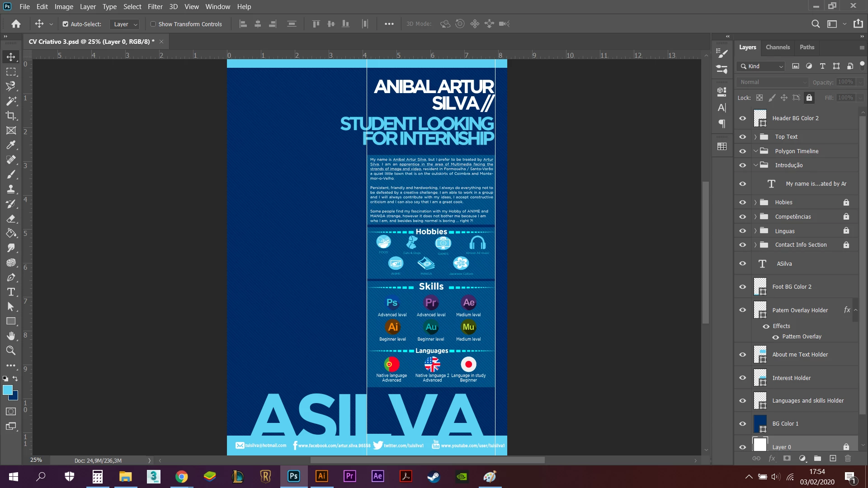
Task: Uncheck the Auto-Select checkbox
Action: coord(66,24)
